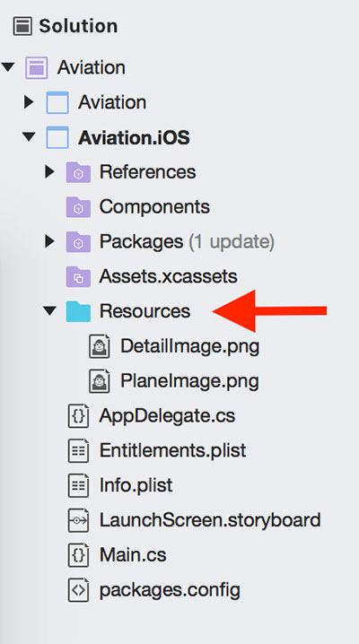Click the Aviation.iOS project icon
The image size is (359, 644).
point(57,137)
